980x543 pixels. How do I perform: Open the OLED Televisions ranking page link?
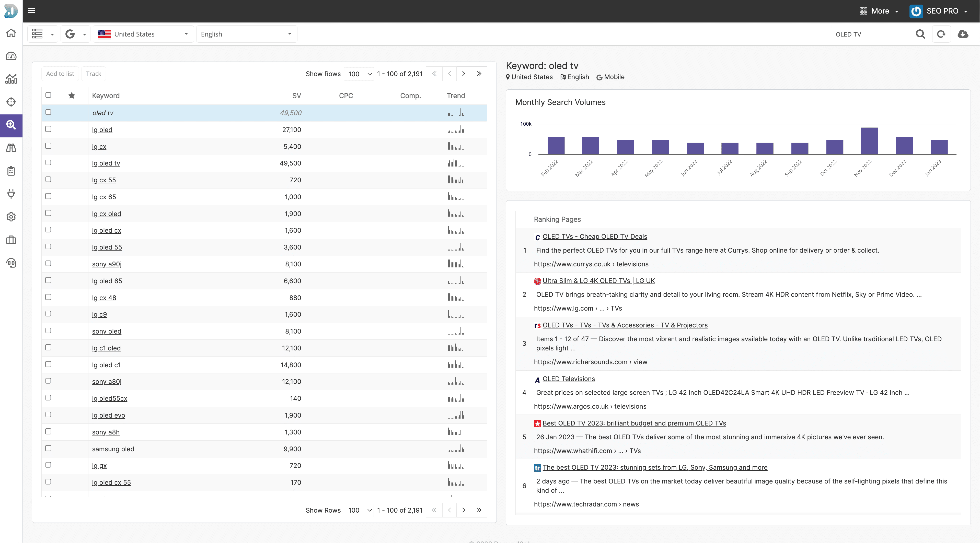pyautogui.click(x=568, y=379)
